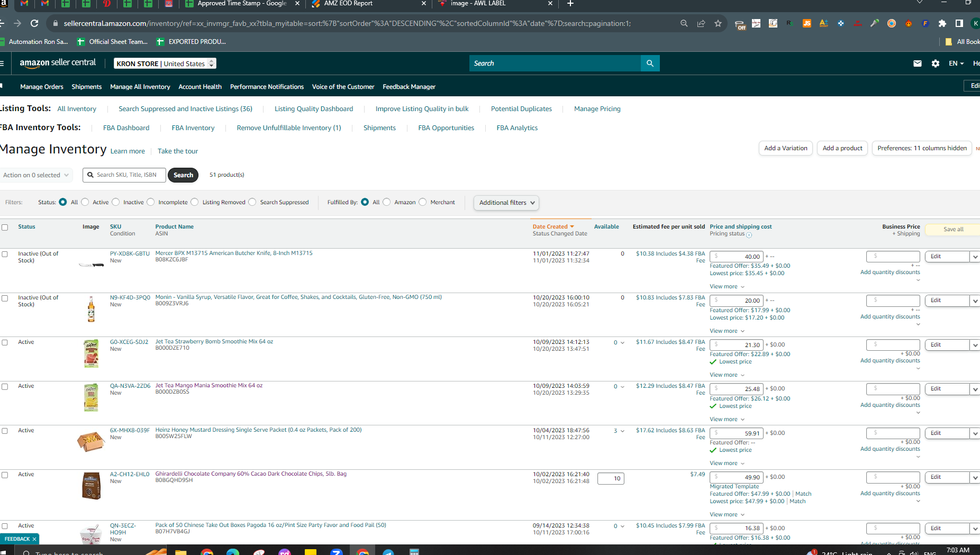
Task: Open the EN language dropdown
Action: 956,63
